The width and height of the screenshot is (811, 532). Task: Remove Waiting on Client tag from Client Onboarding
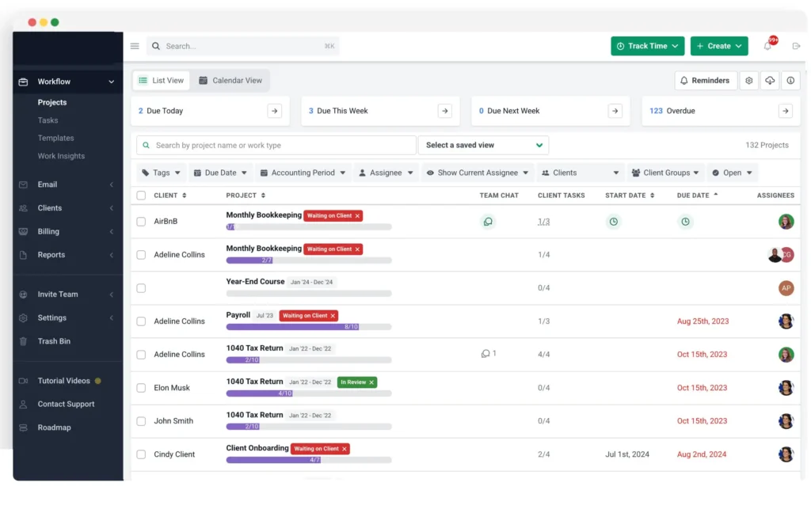click(345, 449)
